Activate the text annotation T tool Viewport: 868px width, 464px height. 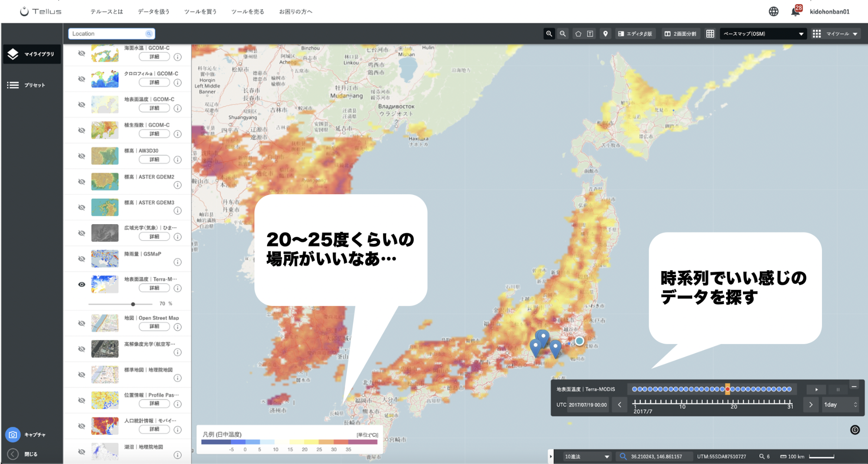[x=590, y=34]
